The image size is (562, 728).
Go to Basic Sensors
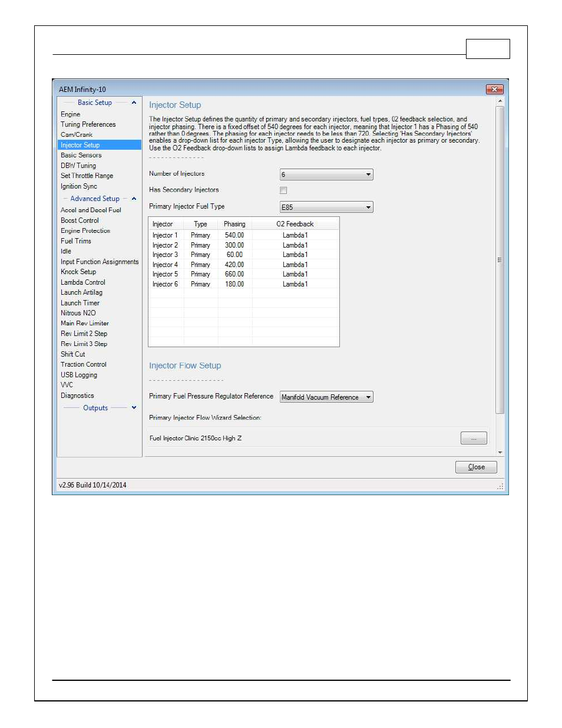(x=81, y=155)
